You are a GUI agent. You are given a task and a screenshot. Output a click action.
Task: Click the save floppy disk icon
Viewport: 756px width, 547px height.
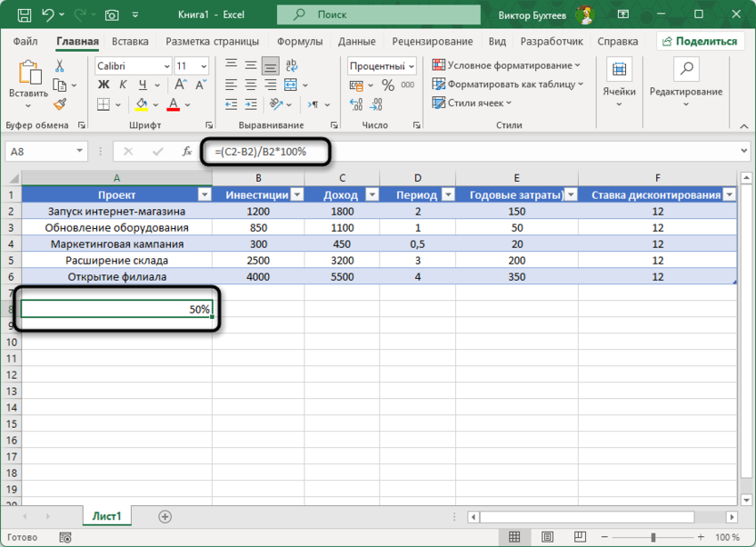[24, 15]
